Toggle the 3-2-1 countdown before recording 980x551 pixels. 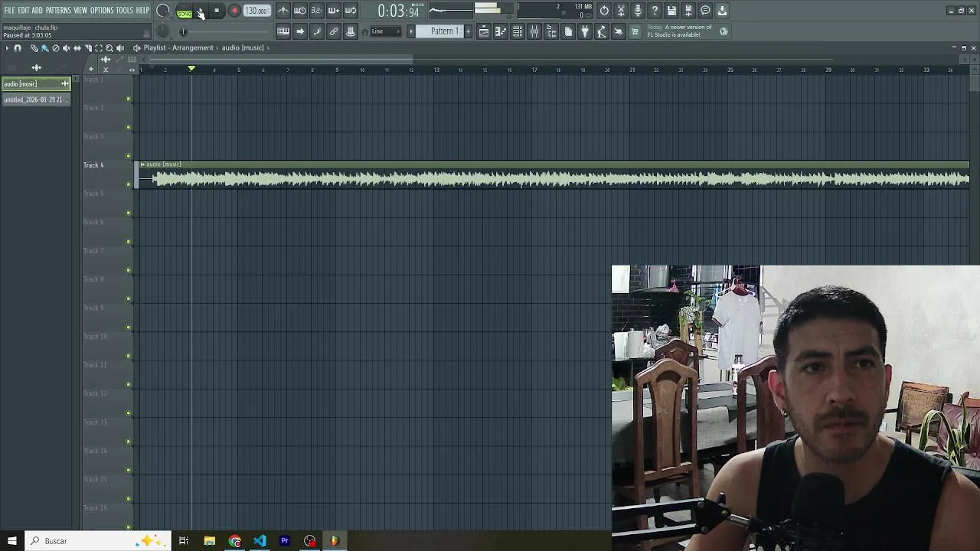click(317, 11)
